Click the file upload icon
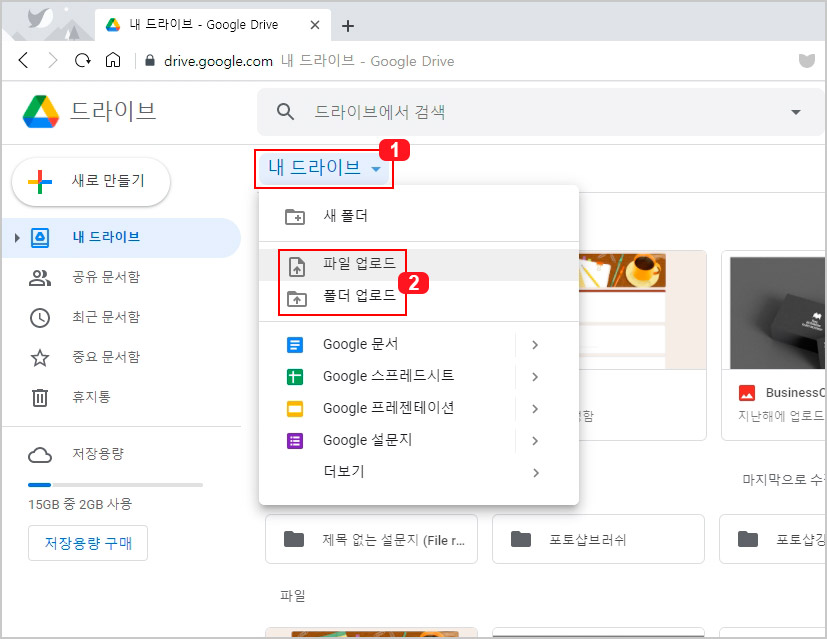The height and width of the screenshot is (639, 827). [297, 266]
